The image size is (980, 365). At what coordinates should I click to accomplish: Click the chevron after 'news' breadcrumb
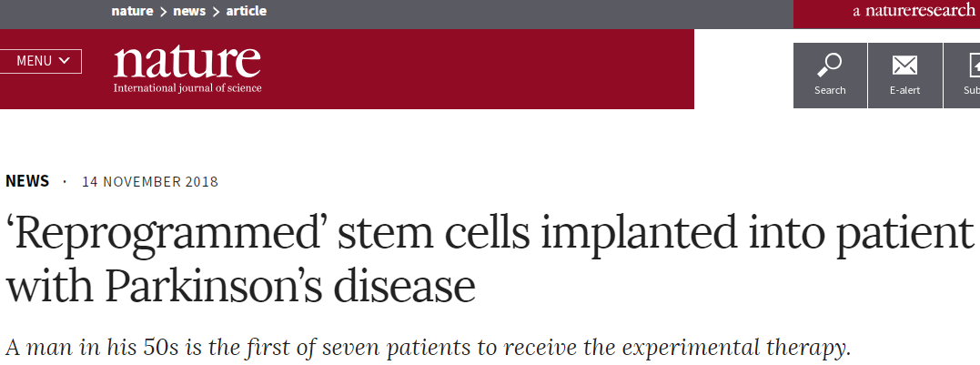pos(216,11)
